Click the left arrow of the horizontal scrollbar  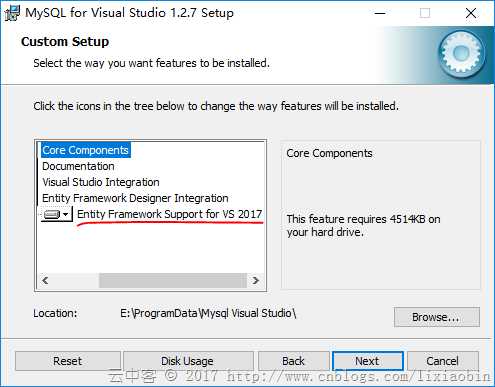tap(46, 280)
